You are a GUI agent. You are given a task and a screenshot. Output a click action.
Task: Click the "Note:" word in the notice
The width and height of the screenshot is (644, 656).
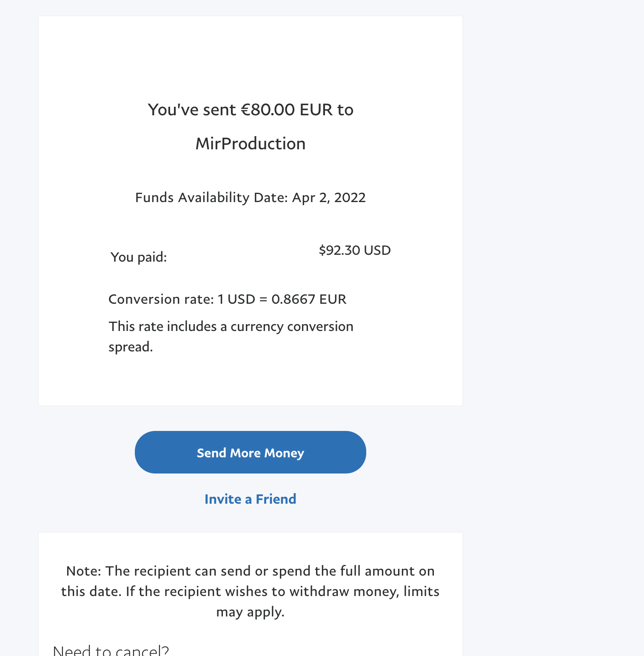coord(84,571)
